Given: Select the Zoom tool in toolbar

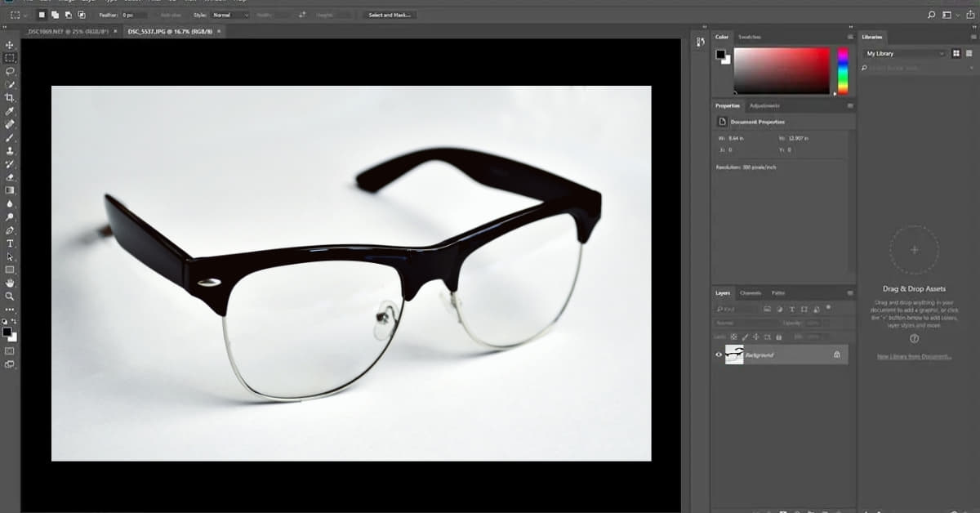Looking at the screenshot, I should click(x=10, y=296).
